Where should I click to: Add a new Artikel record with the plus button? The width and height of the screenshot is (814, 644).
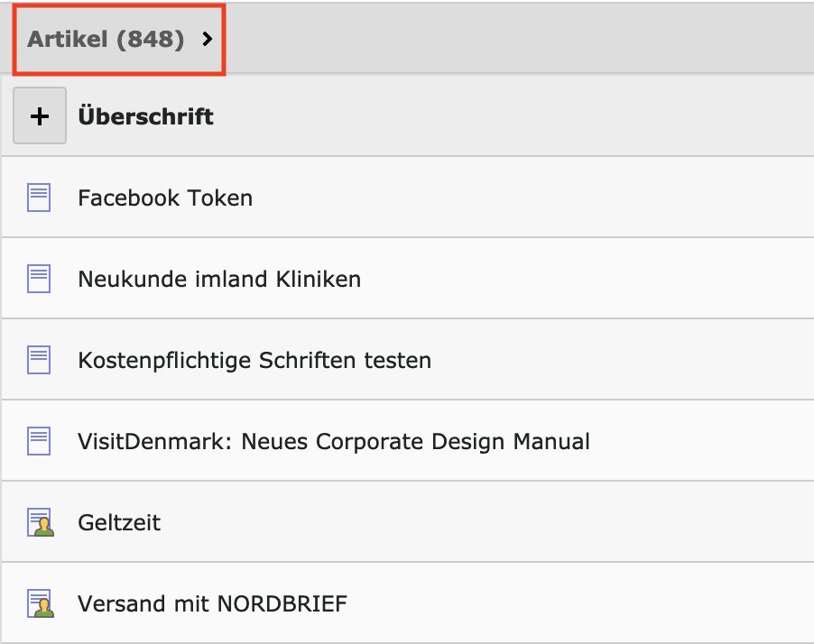click(x=40, y=116)
